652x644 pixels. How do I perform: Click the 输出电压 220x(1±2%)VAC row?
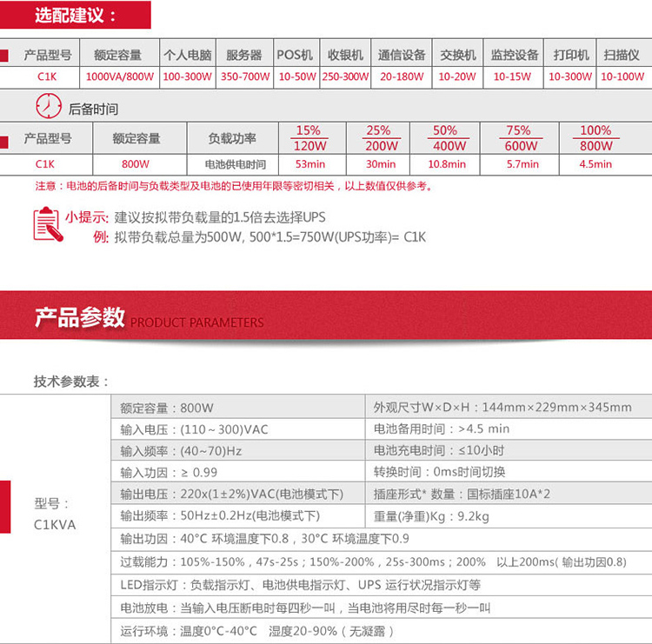coord(238,494)
